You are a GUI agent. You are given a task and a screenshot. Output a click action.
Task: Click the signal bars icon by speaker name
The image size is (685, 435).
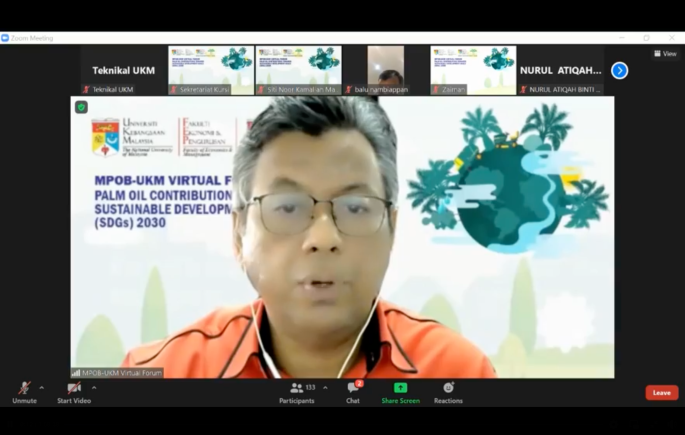pyautogui.click(x=75, y=373)
